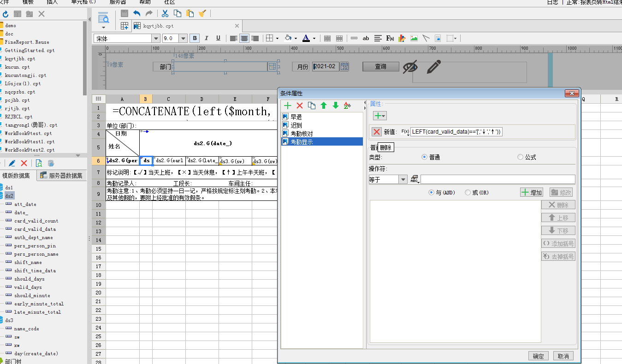The image size is (622, 364).
Task: Select the 迟到 condition
Action: [322, 125]
